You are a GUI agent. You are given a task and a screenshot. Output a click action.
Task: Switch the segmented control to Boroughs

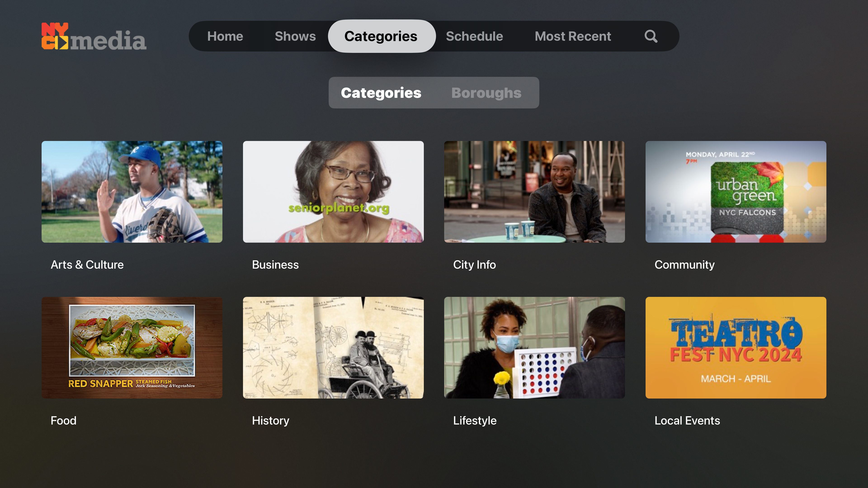click(x=486, y=93)
